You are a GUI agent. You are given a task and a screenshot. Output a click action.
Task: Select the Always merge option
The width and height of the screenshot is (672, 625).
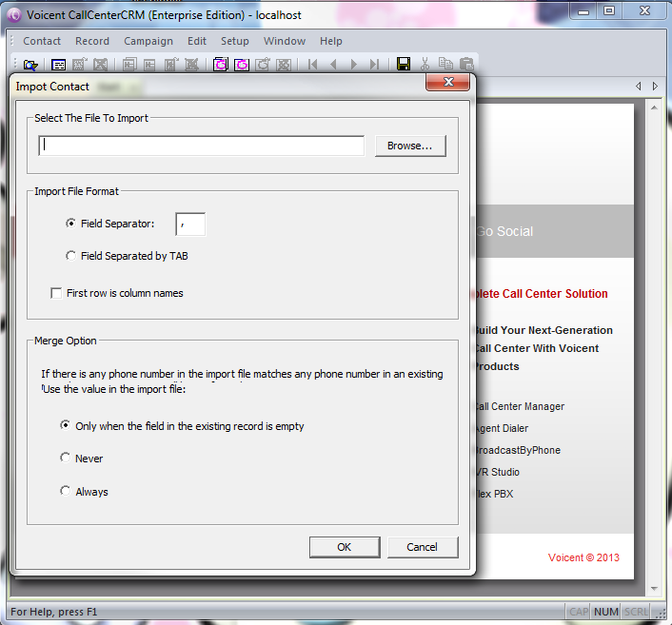tap(66, 492)
